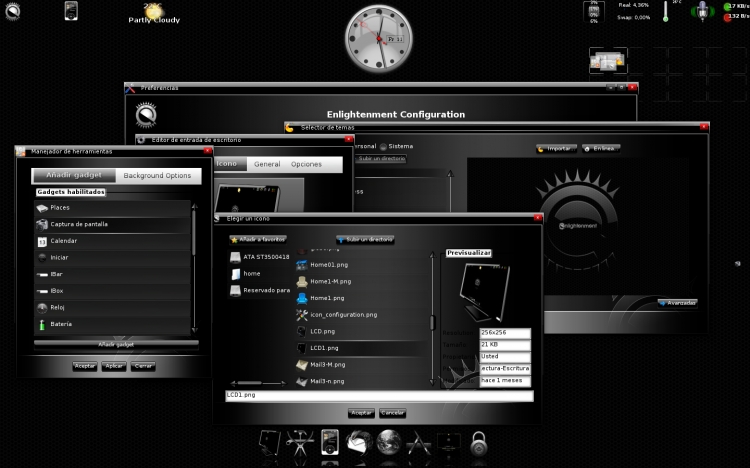Image resolution: width=750 pixels, height=468 pixels.
Task: Click the favorites horizontal scrollbar
Action: [x=258, y=383]
